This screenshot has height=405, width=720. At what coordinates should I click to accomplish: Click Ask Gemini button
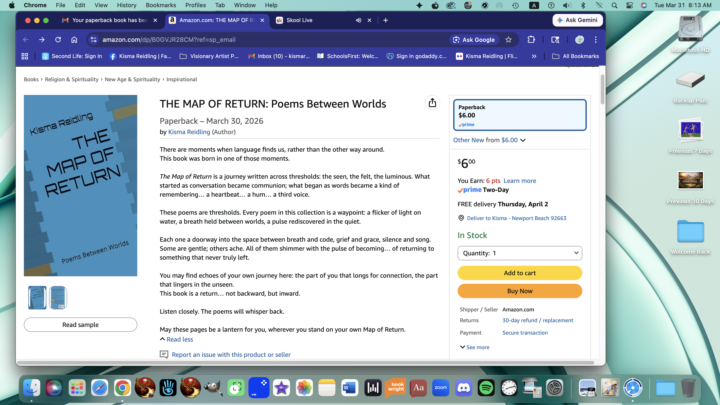578,20
